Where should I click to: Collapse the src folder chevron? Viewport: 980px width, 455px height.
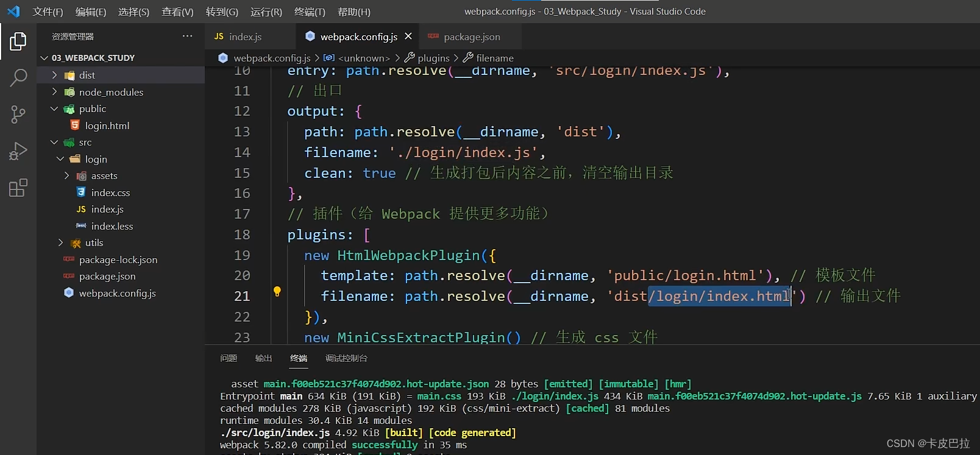click(54, 142)
